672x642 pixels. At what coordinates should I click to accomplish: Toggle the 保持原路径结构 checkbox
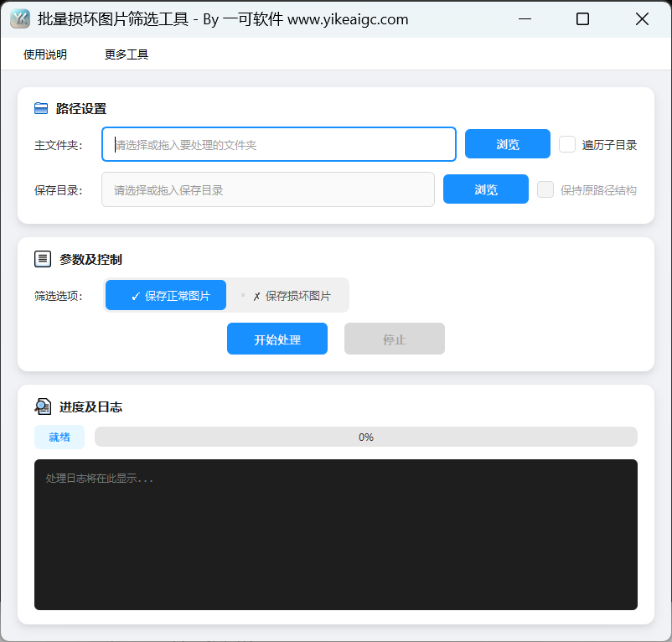pyautogui.click(x=545, y=189)
